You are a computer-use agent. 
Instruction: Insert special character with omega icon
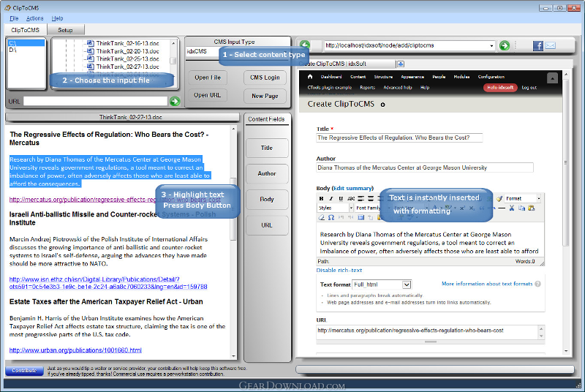[x=331, y=217]
